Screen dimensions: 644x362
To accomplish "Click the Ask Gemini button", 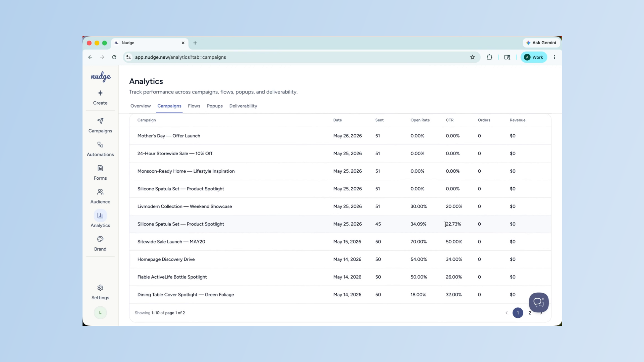I will pos(541,43).
